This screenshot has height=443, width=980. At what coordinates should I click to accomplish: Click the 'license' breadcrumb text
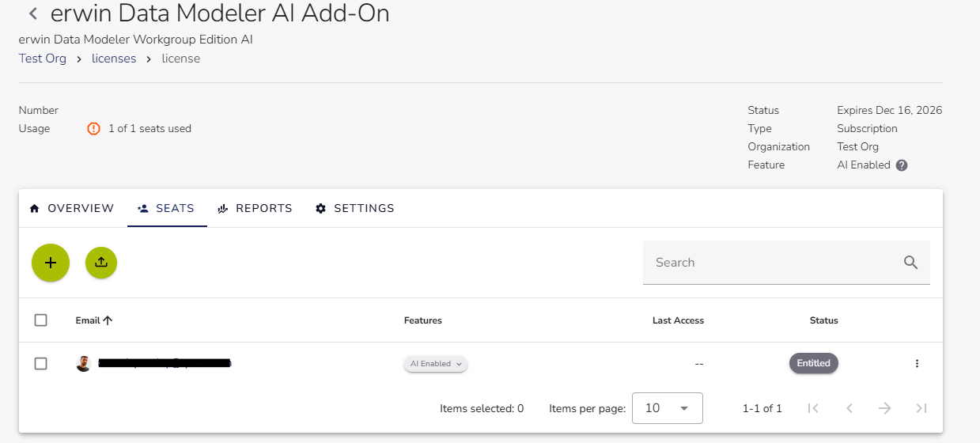coord(181,59)
